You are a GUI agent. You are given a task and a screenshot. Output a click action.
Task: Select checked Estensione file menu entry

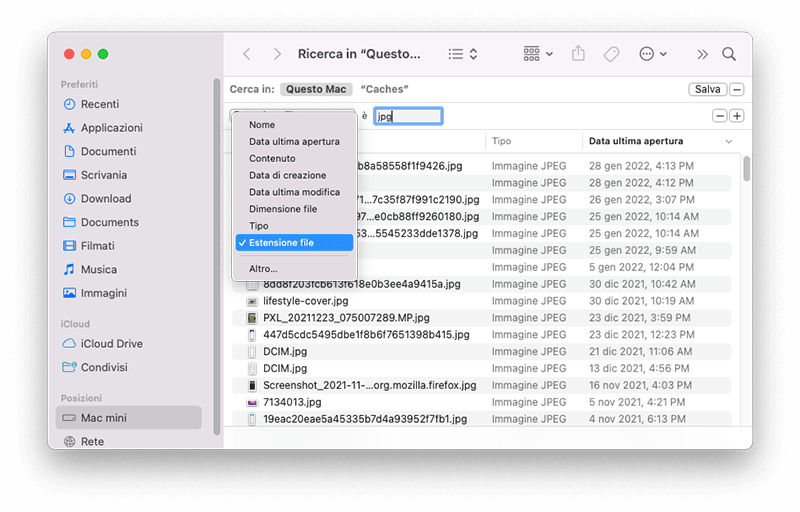click(294, 243)
